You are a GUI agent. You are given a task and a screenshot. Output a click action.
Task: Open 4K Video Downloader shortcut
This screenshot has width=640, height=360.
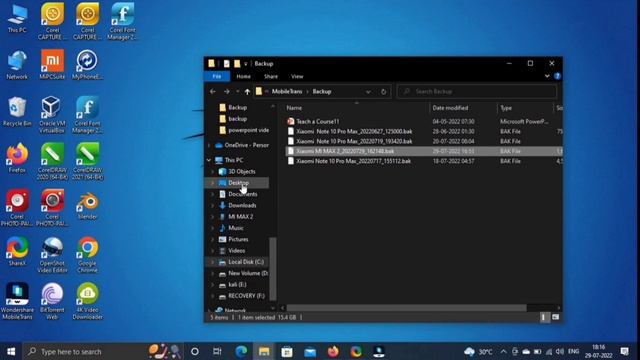[x=87, y=301]
